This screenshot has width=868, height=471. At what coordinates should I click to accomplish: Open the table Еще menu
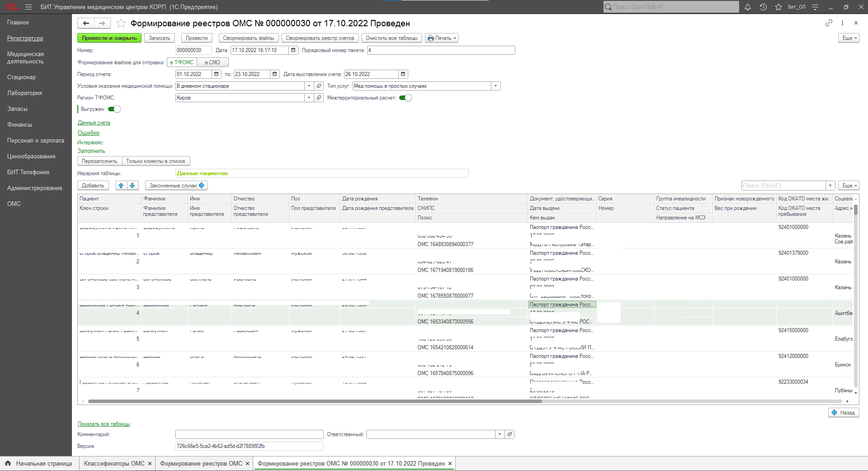point(849,186)
